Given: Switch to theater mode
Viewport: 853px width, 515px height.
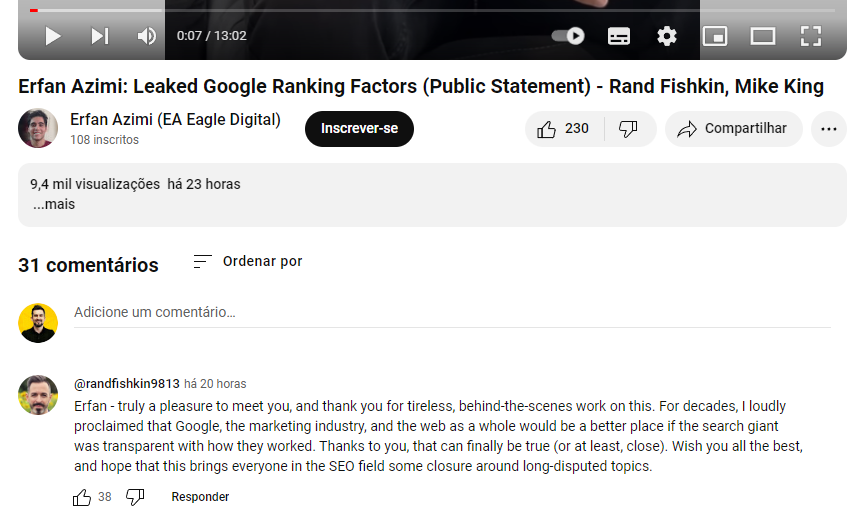Looking at the screenshot, I should [x=763, y=36].
